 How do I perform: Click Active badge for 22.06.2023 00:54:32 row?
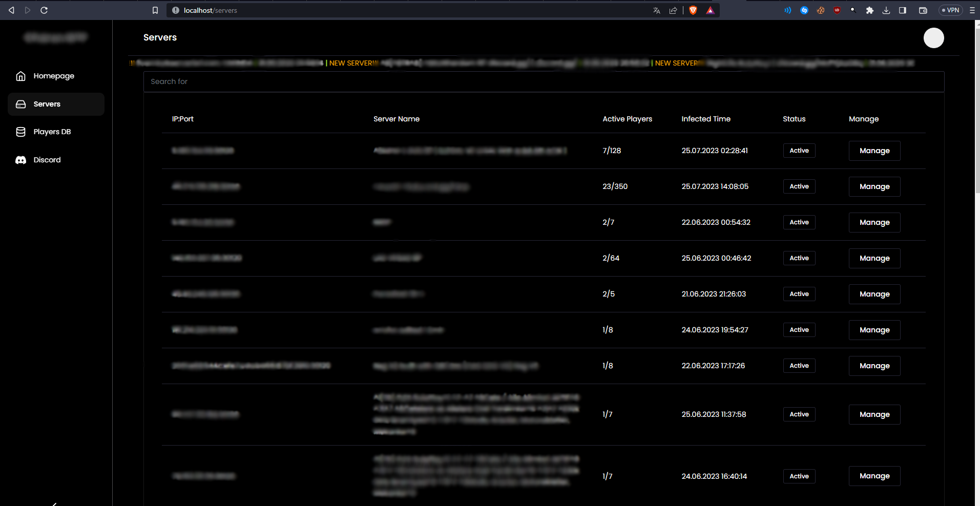[799, 222]
